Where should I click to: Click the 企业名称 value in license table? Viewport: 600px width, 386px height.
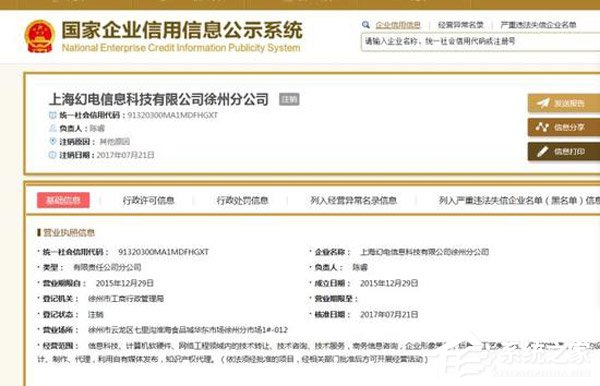pos(425,252)
